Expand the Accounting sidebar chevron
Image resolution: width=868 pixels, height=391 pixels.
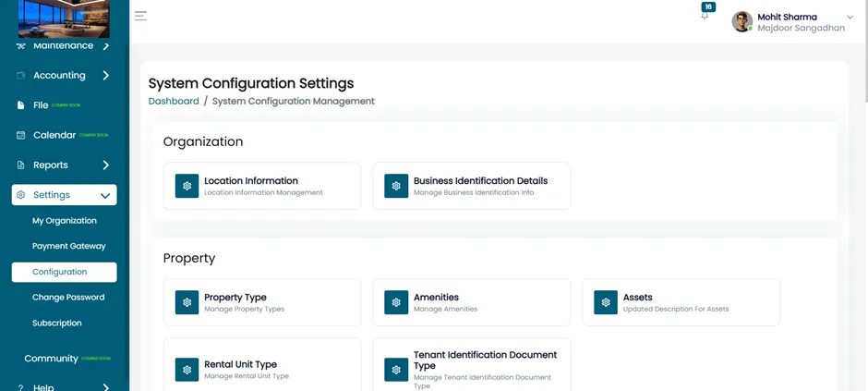pyautogui.click(x=106, y=75)
